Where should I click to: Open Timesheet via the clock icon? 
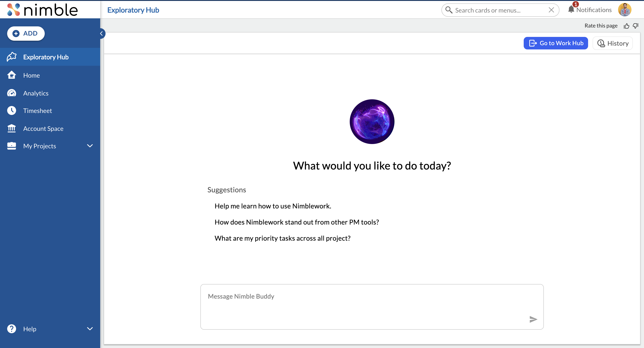click(x=11, y=110)
